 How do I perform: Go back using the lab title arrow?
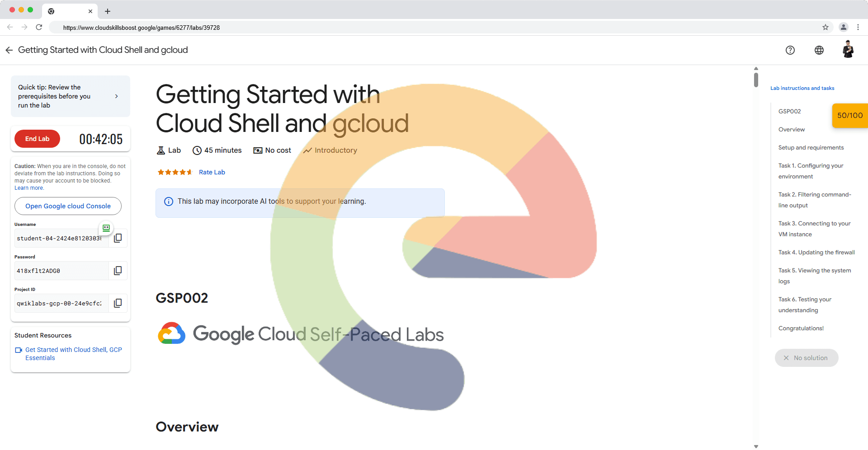(x=9, y=50)
